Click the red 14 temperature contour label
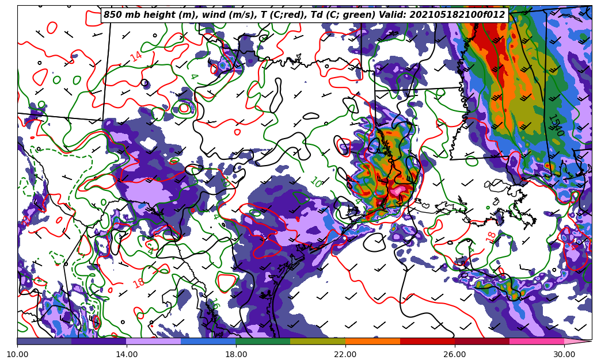Viewport: 597px width, 364px height. 136,56
